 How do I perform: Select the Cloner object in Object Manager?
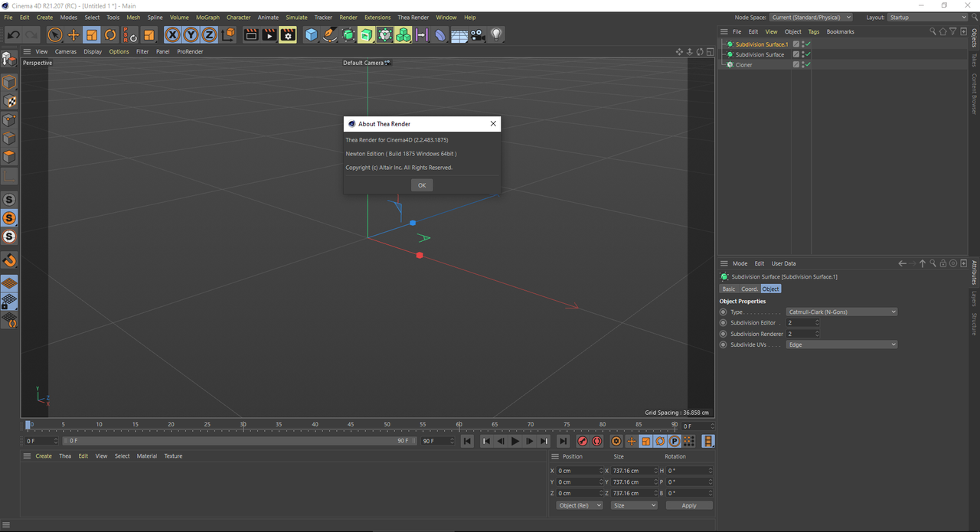744,64
